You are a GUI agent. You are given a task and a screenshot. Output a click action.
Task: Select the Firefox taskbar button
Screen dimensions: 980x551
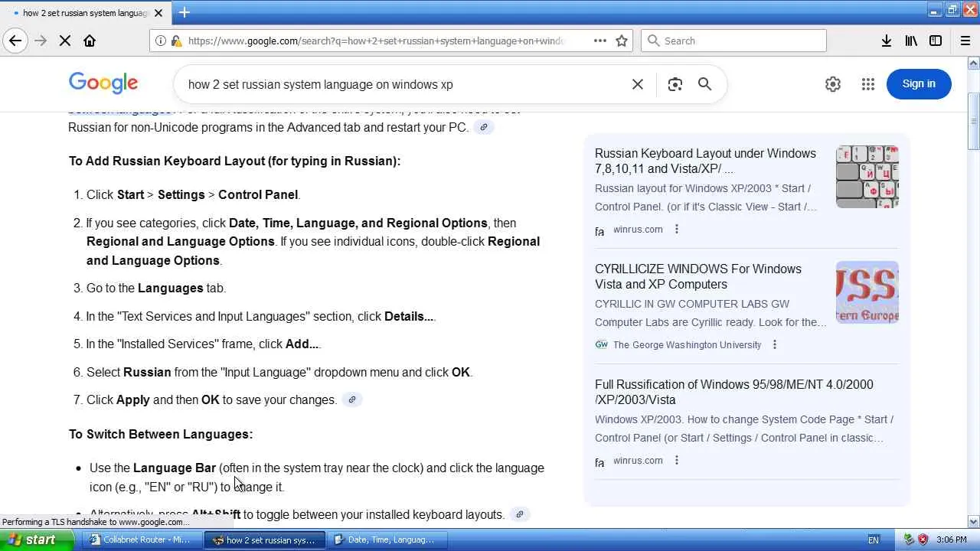coord(265,540)
